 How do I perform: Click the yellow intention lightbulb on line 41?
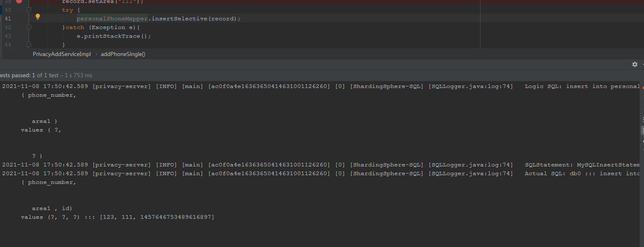37,16
